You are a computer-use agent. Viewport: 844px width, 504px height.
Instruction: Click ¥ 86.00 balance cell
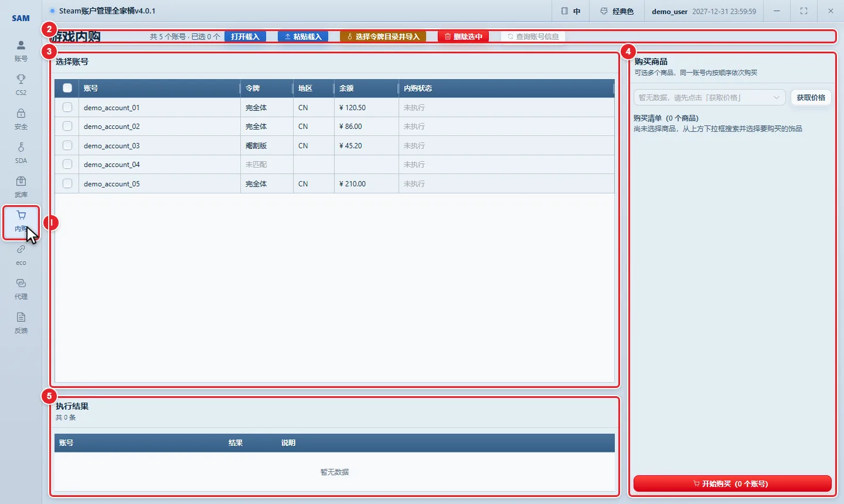pos(366,126)
